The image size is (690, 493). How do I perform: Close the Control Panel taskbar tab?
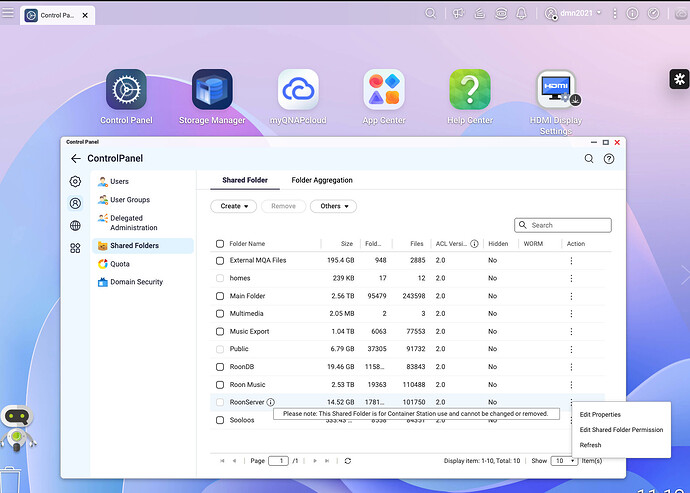(85, 15)
